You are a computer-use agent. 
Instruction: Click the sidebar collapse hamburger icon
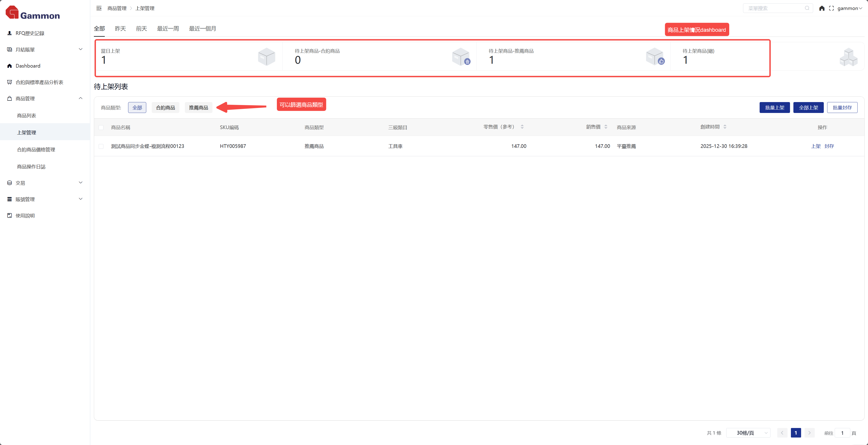(x=99, y=8)
